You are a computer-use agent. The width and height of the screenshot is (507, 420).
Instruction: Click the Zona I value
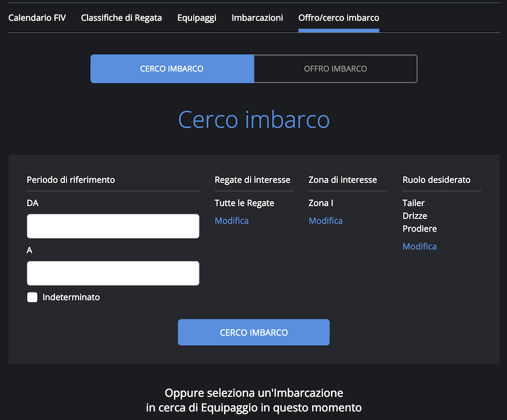point(321,203)
